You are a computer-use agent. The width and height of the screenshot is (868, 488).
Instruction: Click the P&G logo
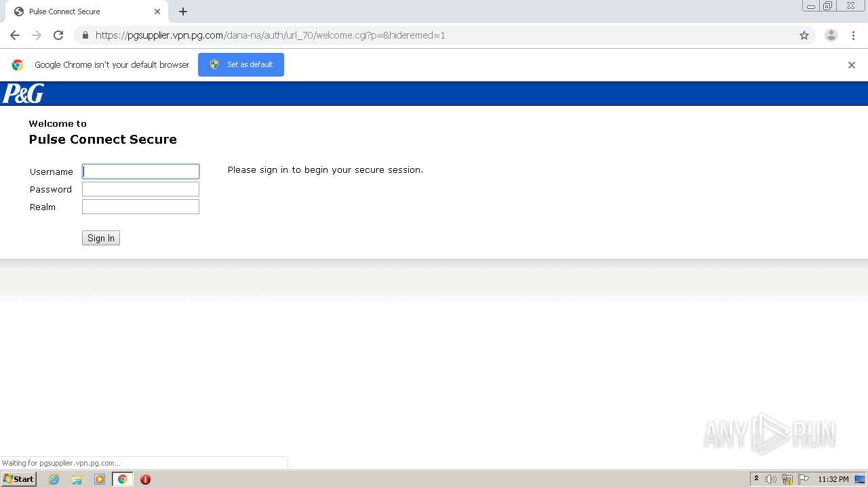coord(23,94)
